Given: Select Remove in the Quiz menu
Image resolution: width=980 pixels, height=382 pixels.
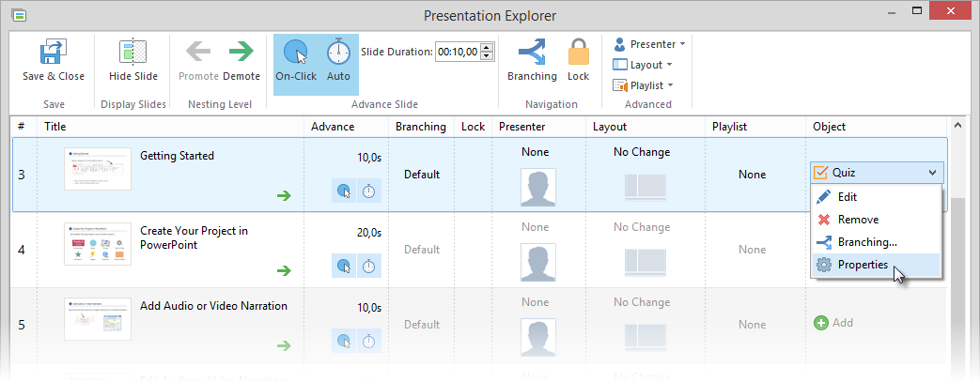Looking at the screenshot, I should (x=857, y=220).
